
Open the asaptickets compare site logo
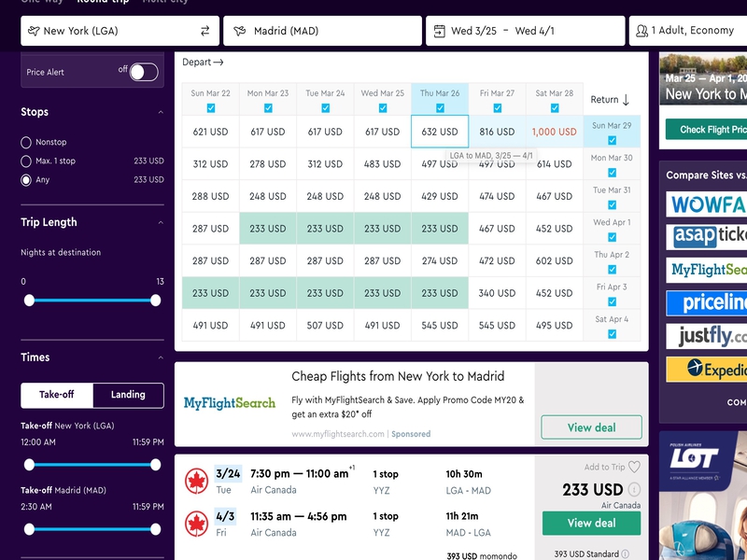click(x=707, y=237)
